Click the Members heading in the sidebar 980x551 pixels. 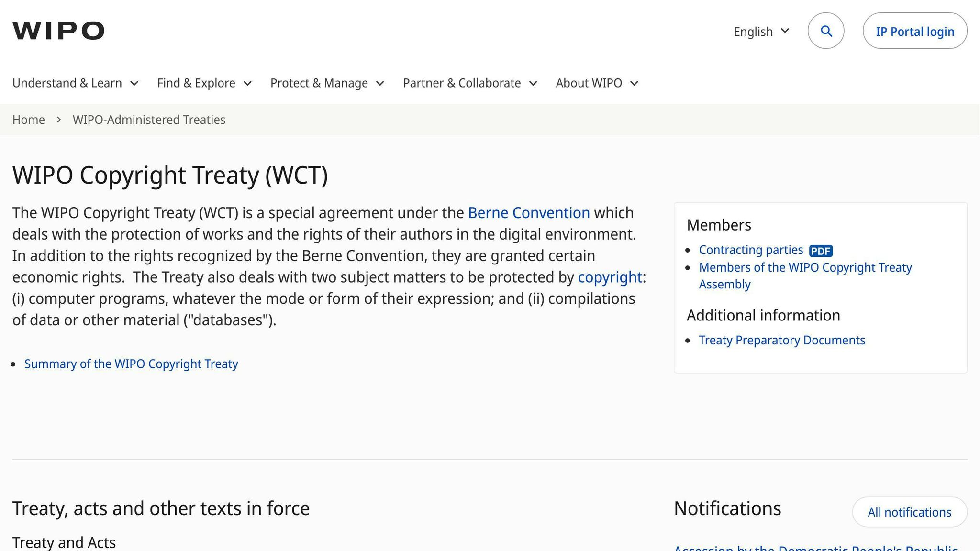click(x=719, y=225)
